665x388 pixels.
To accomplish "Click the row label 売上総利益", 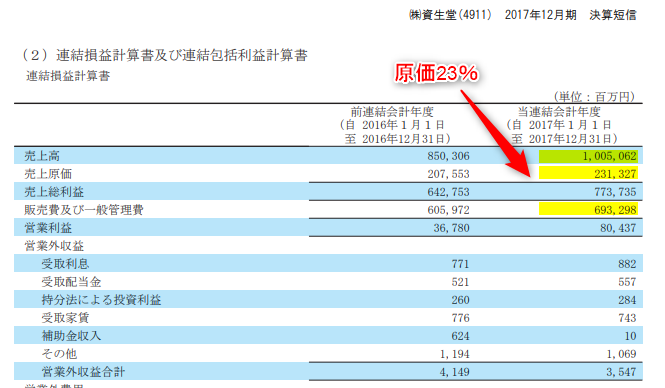I will point(54,192).
